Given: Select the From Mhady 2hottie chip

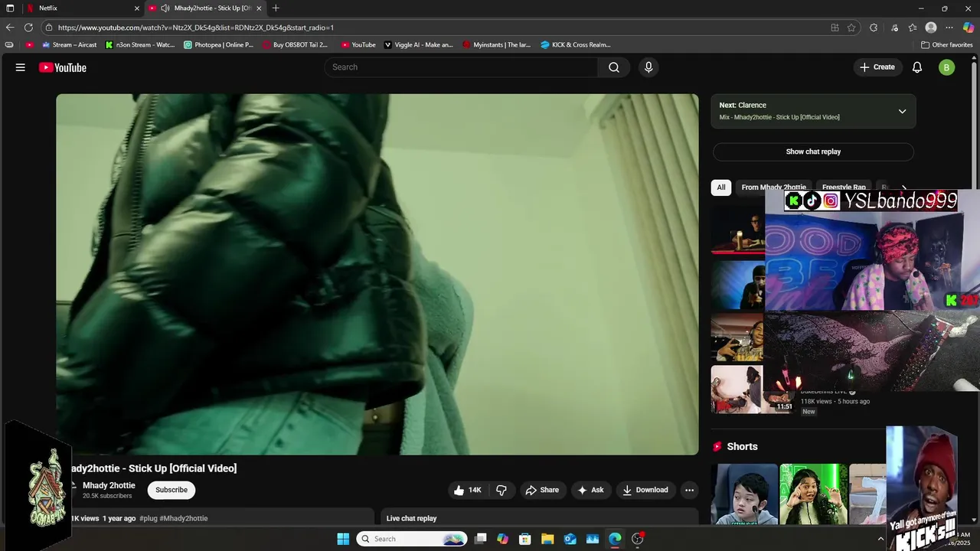Looking at the screenshot, I should 773,187.
